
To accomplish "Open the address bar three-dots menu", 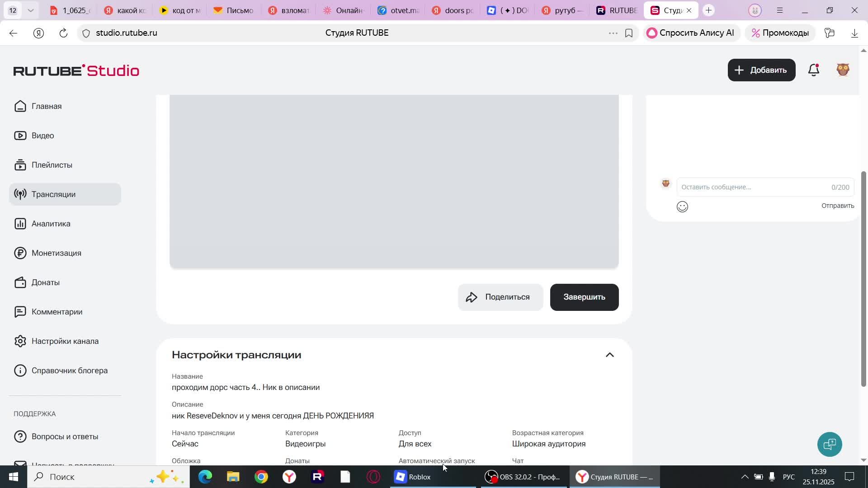I will pos(613,33).
